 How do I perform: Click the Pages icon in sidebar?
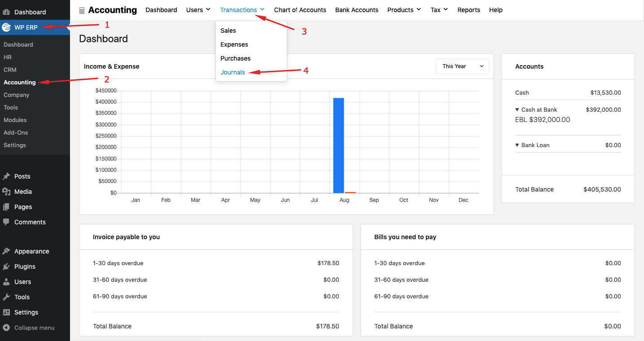[x=6, y=207]
